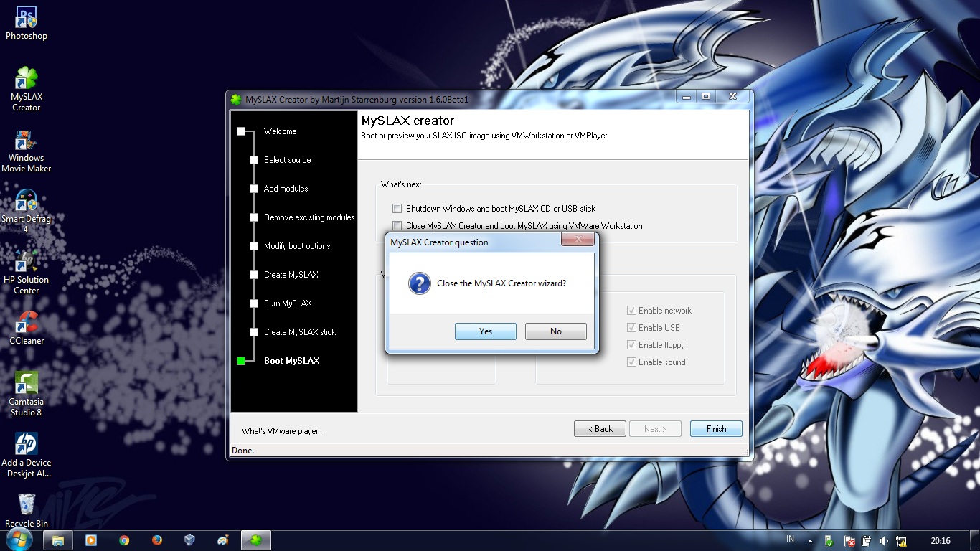
Task: Go to the Add modules wizard step
Action: [286, 189]
